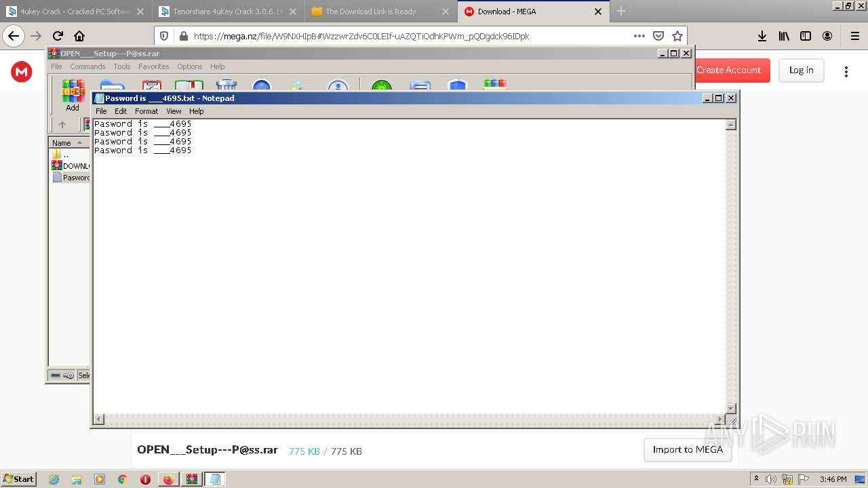This screenshot has width=868, height=488.
Task: Go back with Firefox back arrow
Action: (x=14, y=36)
